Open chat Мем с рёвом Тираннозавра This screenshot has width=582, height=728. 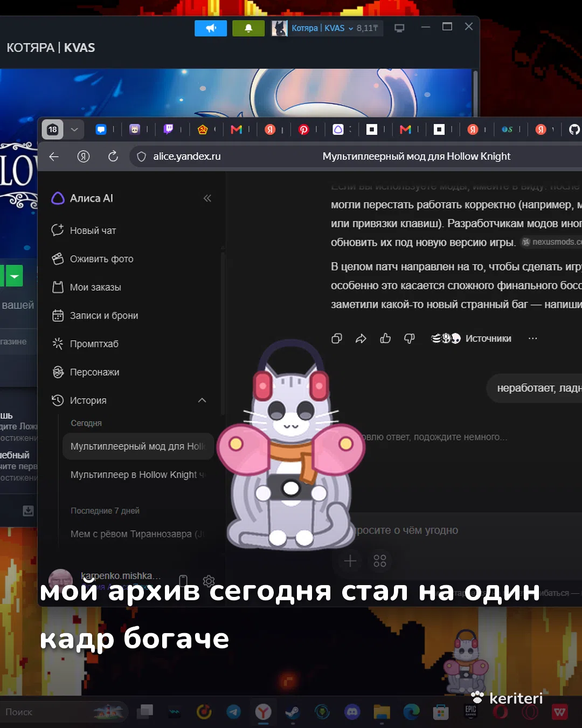pos(138,534)
